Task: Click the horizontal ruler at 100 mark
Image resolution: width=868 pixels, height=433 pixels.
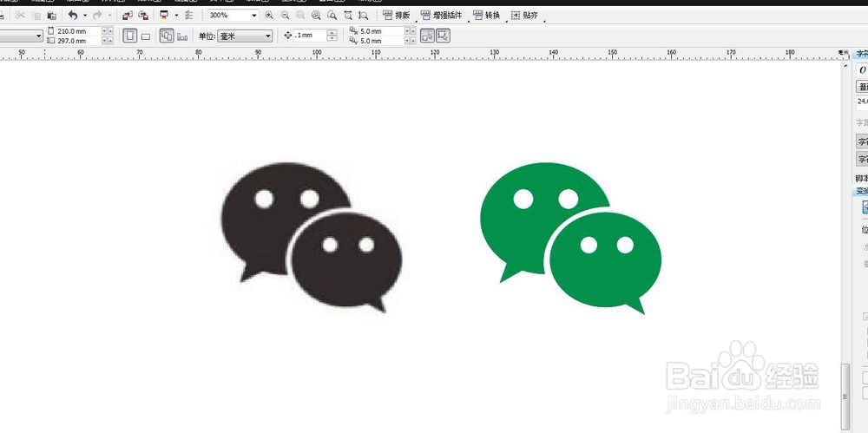Action: (x=317, y=54)
